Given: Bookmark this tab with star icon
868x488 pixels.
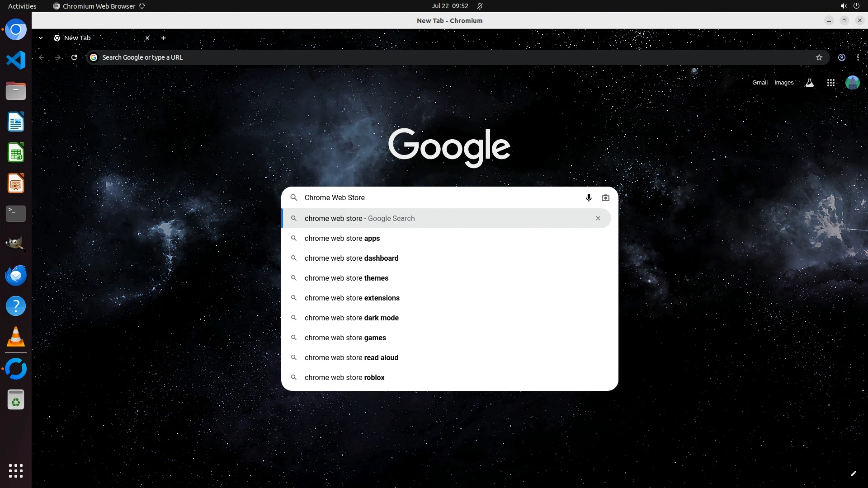Looking at the screenshot, I should tap(819, 57).
